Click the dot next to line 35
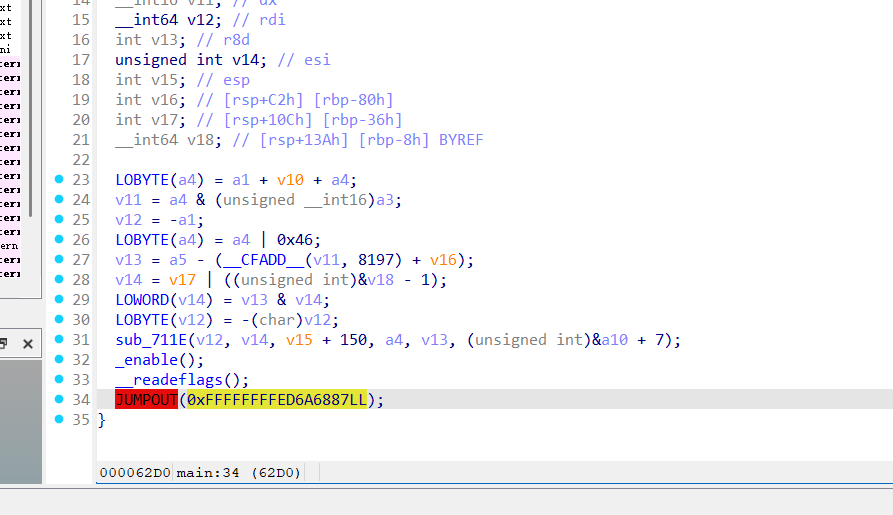The width and height of the screenshot is (893, 515). pos(58,420)
